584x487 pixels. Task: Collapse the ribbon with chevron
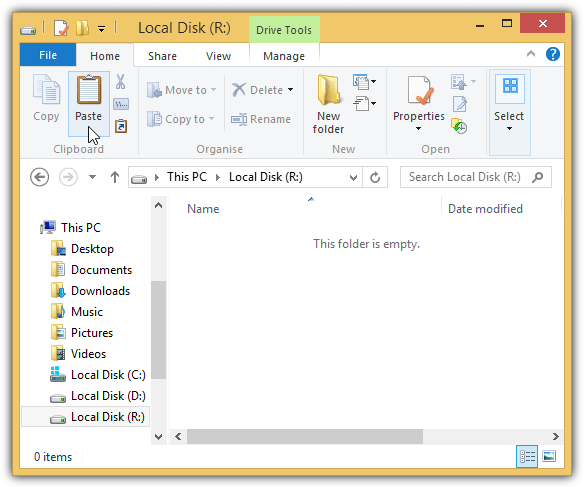(531, 54)
